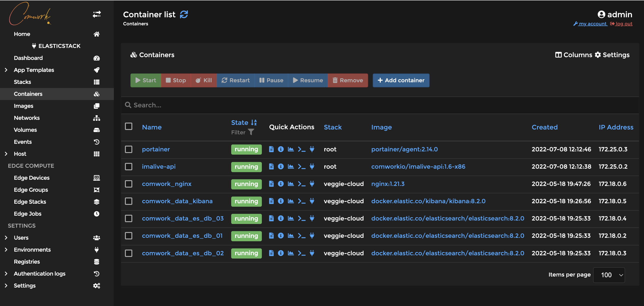Expand the Users menu chevron

[x=6, y=238]
